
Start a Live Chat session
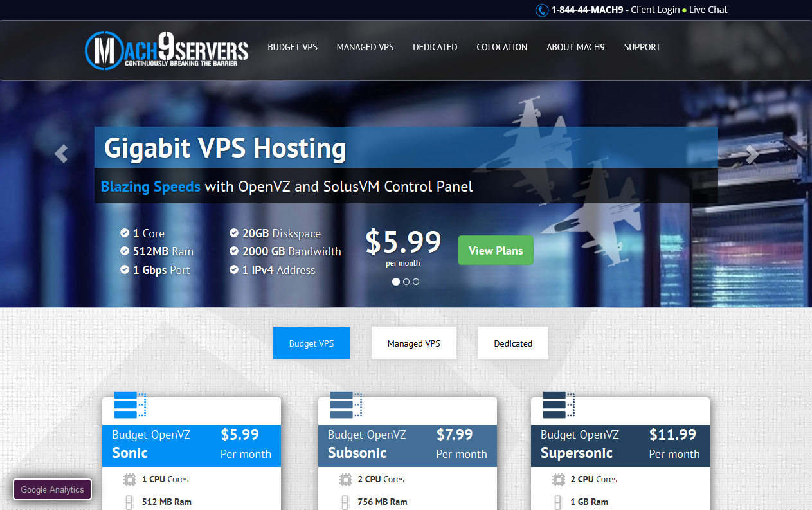(708, 10)
